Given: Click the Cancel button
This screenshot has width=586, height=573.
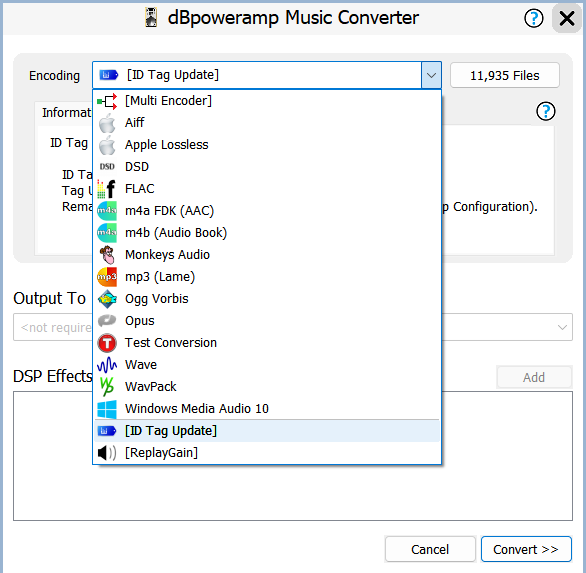Looking at the screenshot, I should (430, 549).
